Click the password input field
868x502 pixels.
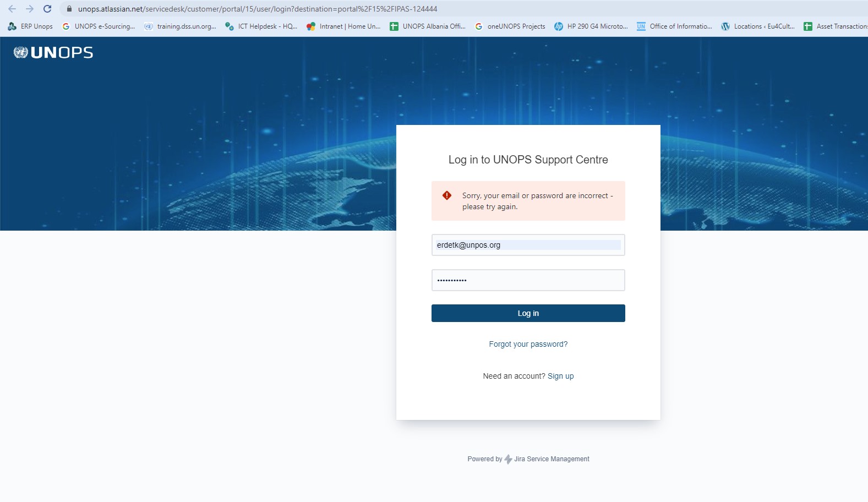[528, 280]
